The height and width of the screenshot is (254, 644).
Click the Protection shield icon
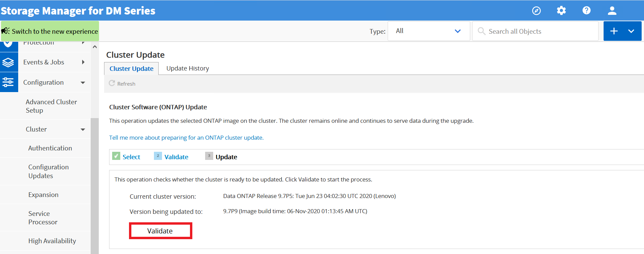[8, 44]
